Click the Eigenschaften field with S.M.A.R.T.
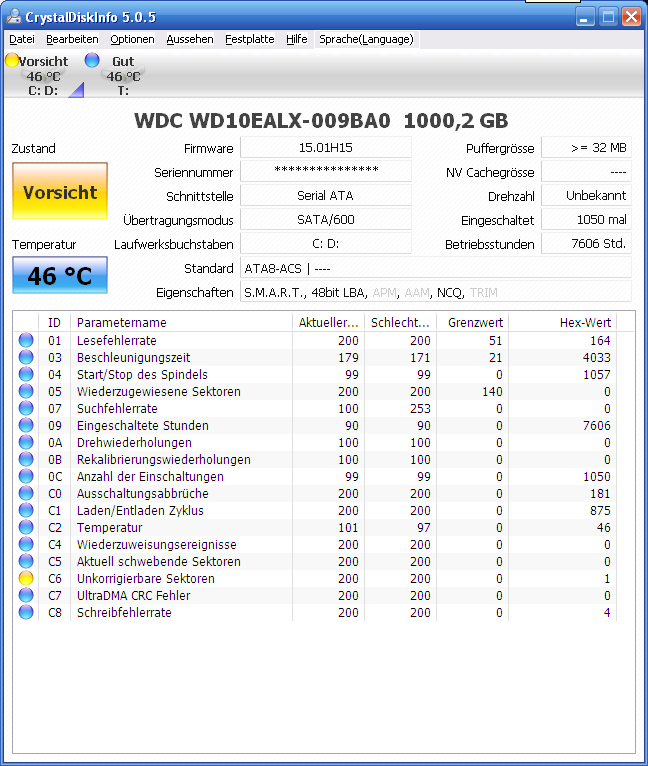This screenshot has height=766, width=648. [436, 292]
